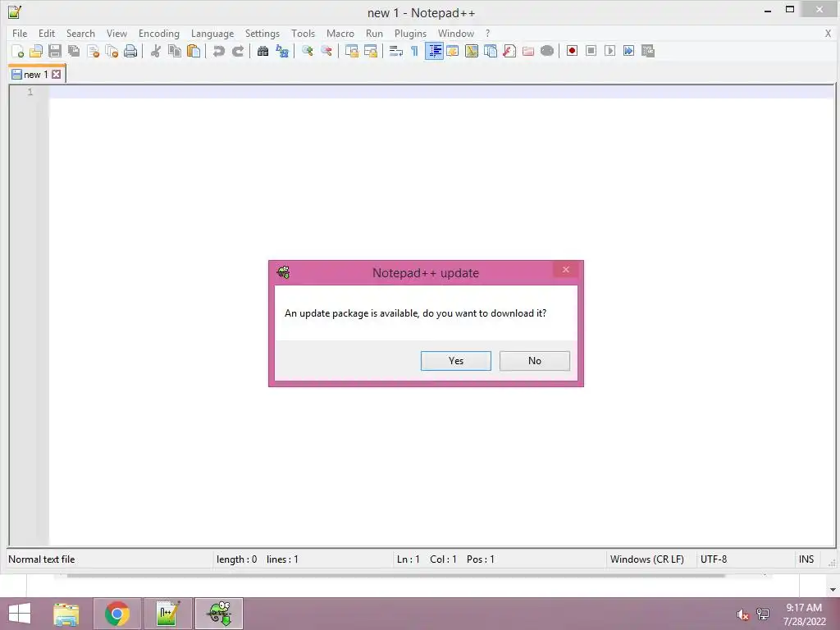Open the Run menu
840x630 pixels.
[374, 33]
